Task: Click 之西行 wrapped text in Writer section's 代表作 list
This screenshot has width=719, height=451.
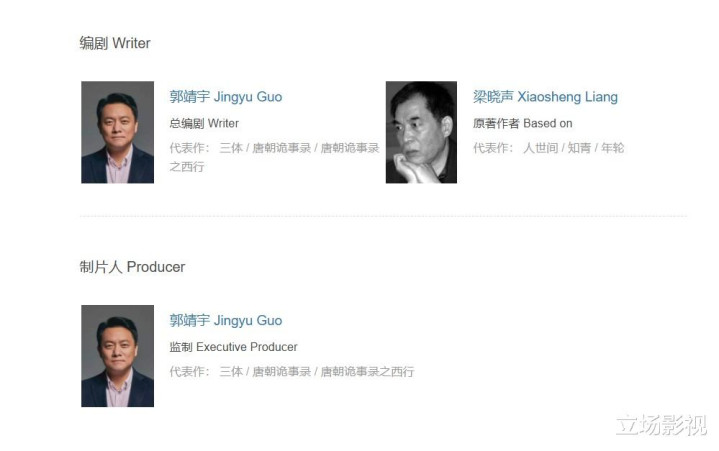Action: [x=187, y=167]
